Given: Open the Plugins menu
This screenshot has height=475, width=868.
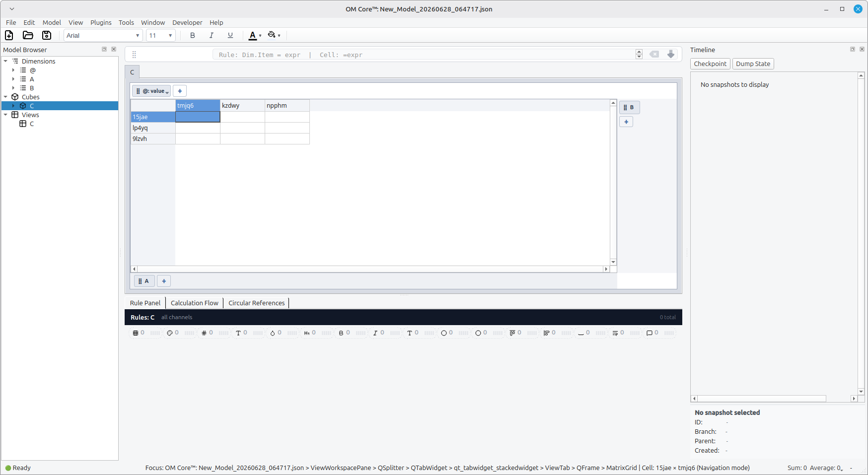Looking at the screenshot, I should tap(101, 22).
